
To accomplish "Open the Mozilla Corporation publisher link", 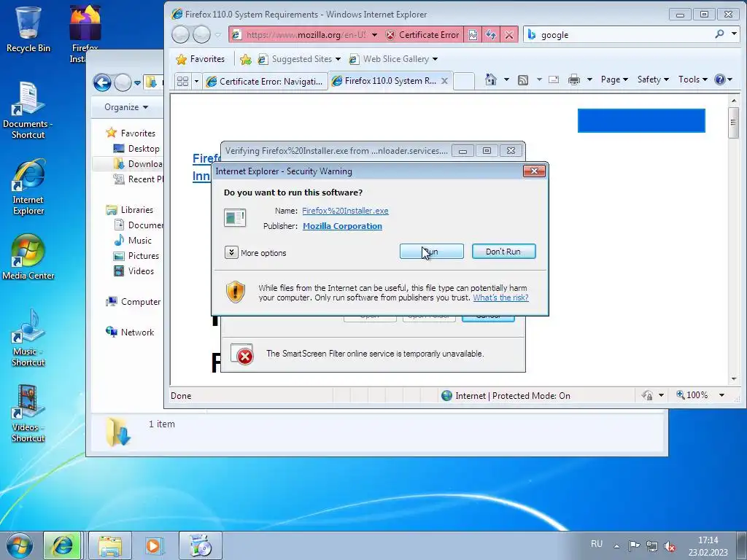I will (x=342, y=226).
